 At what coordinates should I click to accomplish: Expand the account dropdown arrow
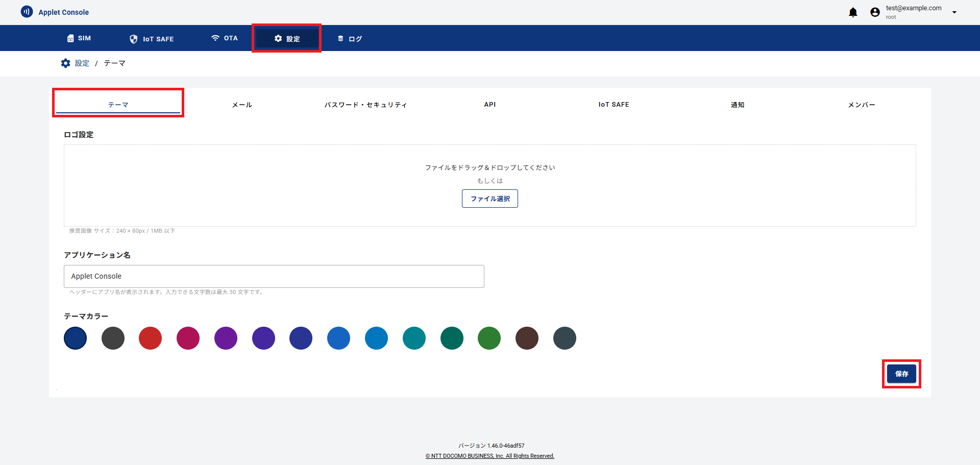tap(954, 12)
